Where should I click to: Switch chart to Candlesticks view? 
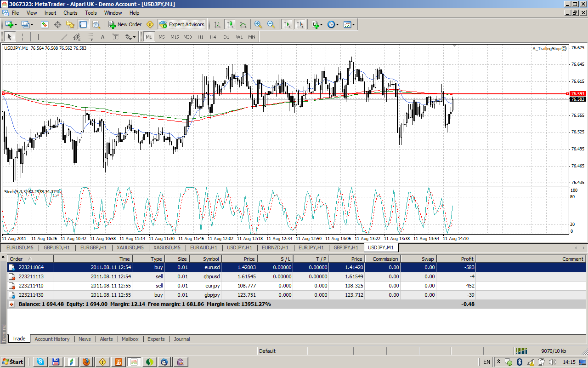(x=230, y=24)
